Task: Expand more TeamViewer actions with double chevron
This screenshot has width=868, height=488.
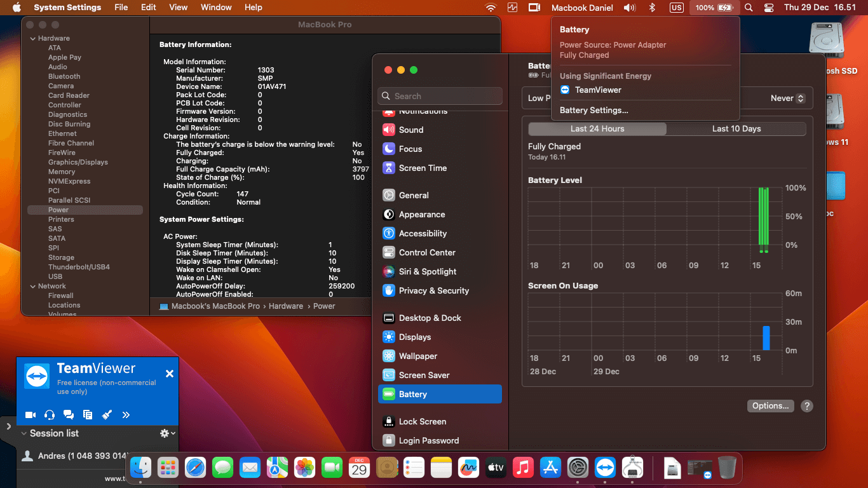Action: 126,415
